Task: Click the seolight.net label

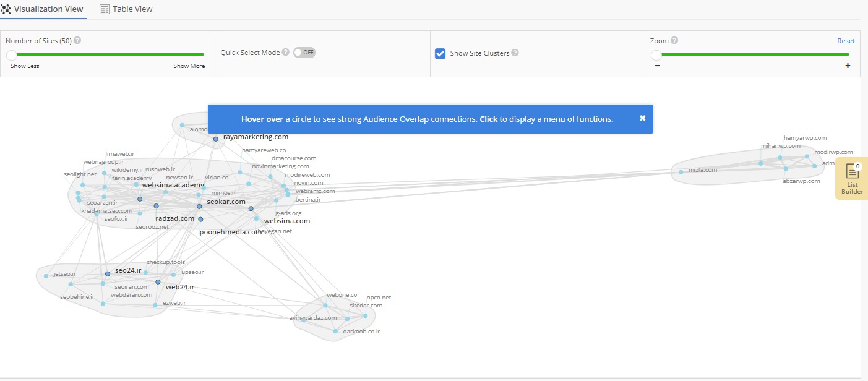Action: (x=80, y=174)
